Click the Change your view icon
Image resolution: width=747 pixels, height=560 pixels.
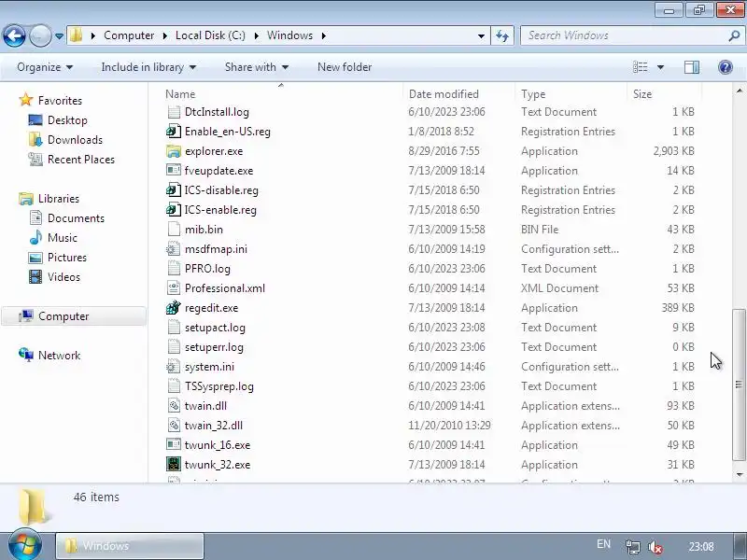(640, 67)
